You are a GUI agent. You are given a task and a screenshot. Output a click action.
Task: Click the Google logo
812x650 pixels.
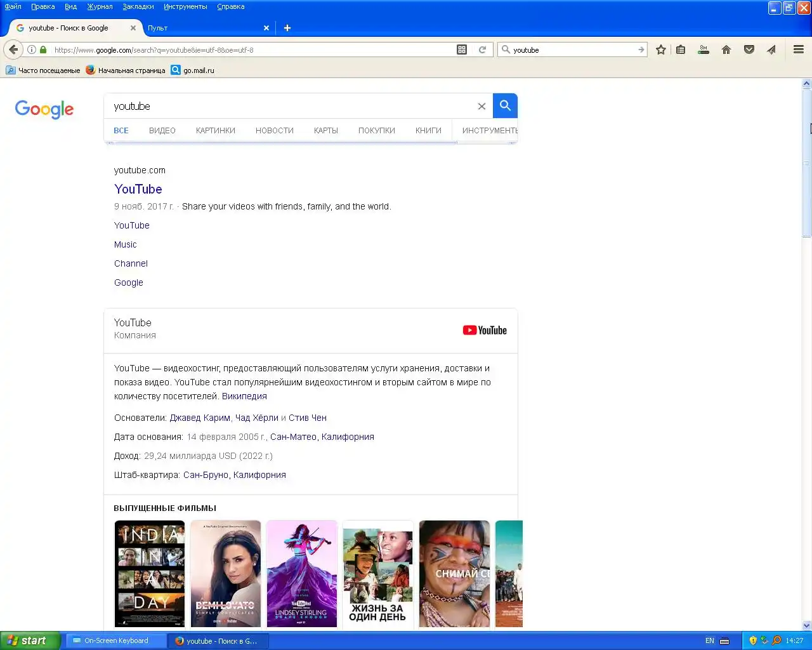click(x=44, y=109)
